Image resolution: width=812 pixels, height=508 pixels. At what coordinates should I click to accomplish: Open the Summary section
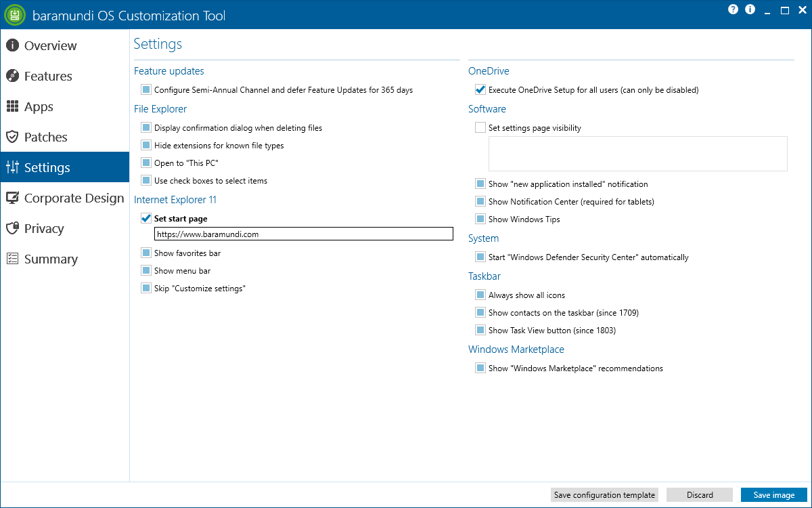point(51,259)
